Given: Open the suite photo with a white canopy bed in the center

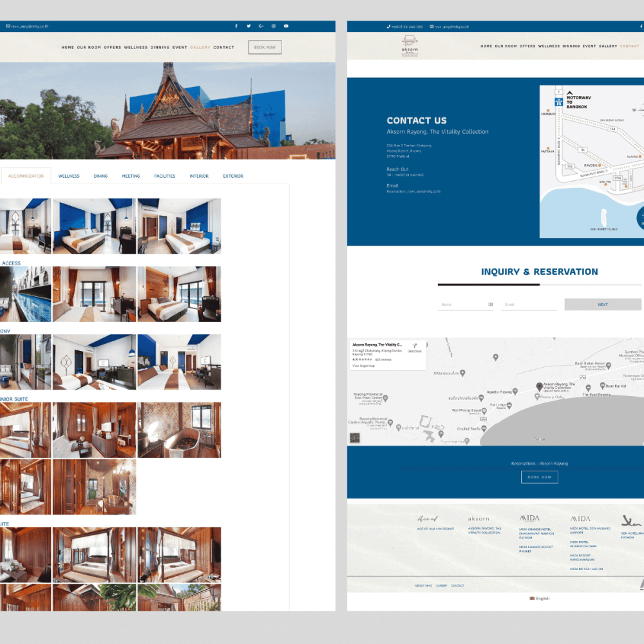Looking at the screenshot, I should pos(94,555).
